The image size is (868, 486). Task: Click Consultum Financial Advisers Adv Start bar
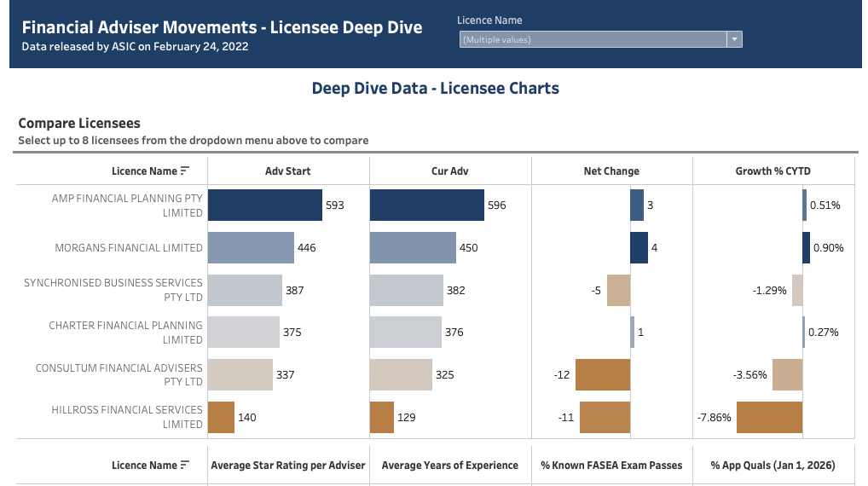tap(240, 375)
